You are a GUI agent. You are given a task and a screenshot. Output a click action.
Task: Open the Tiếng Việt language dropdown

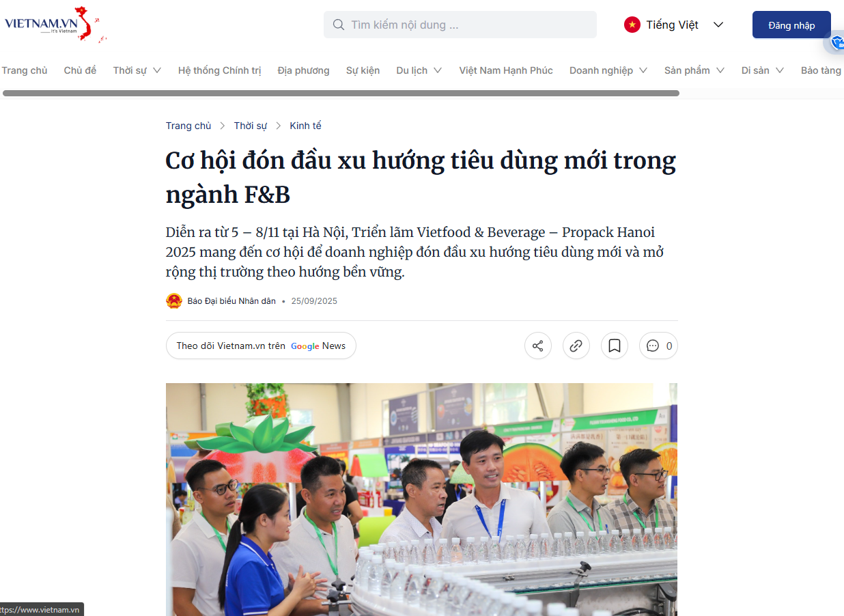tap(718, 25)
